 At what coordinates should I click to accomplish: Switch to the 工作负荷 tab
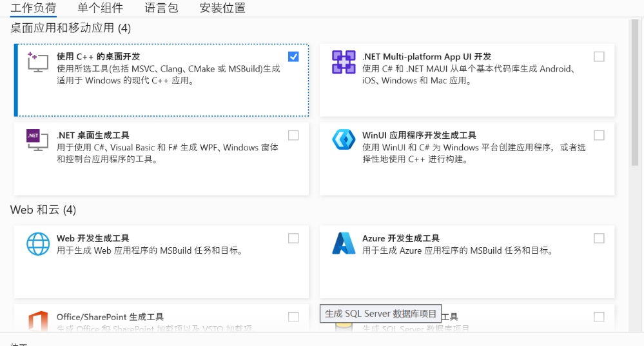(34, 8)
